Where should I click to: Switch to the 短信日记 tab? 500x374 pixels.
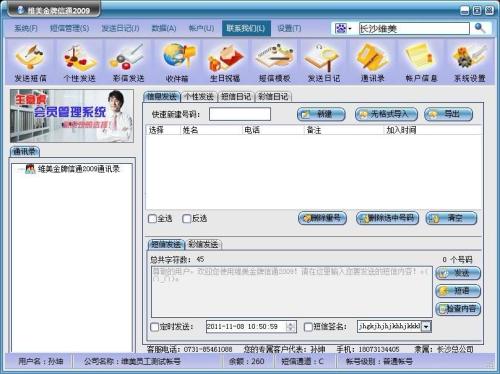(x=236, y=97)
